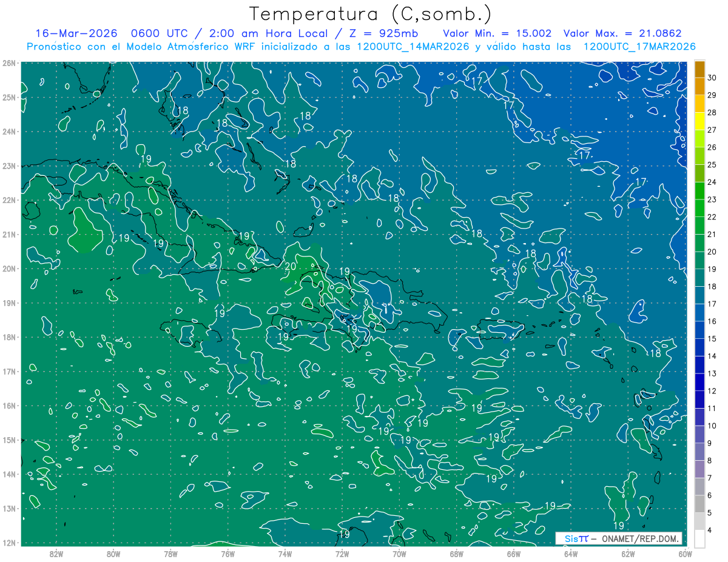728x562 pixels.
Task: Click the colorbar label "25"
Action: pos(712,165)
